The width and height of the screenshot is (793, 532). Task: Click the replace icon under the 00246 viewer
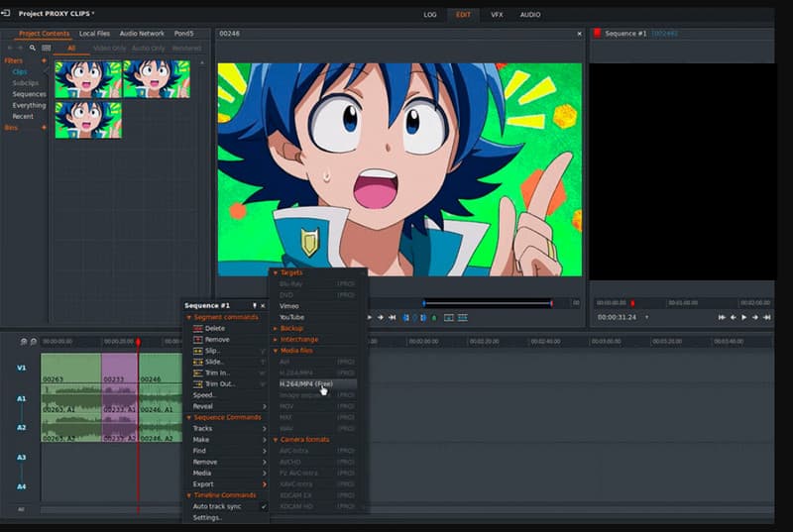[x=449, y=317]
